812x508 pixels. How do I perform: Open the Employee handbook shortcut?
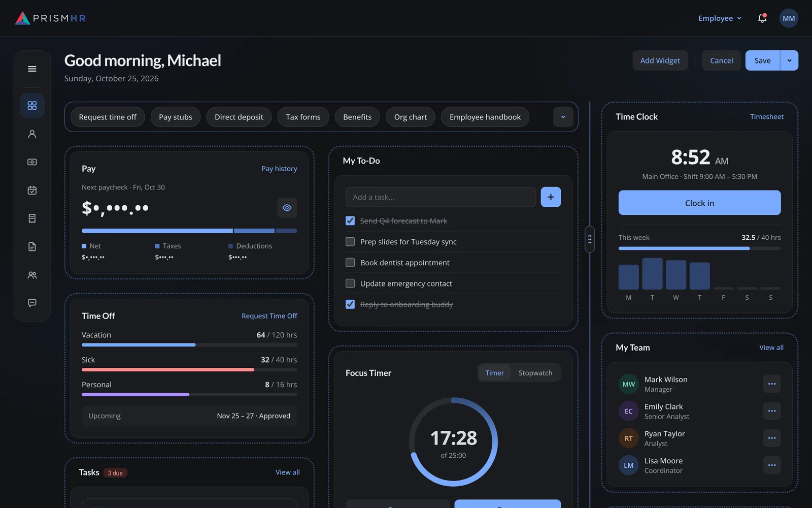coord(485,117)
